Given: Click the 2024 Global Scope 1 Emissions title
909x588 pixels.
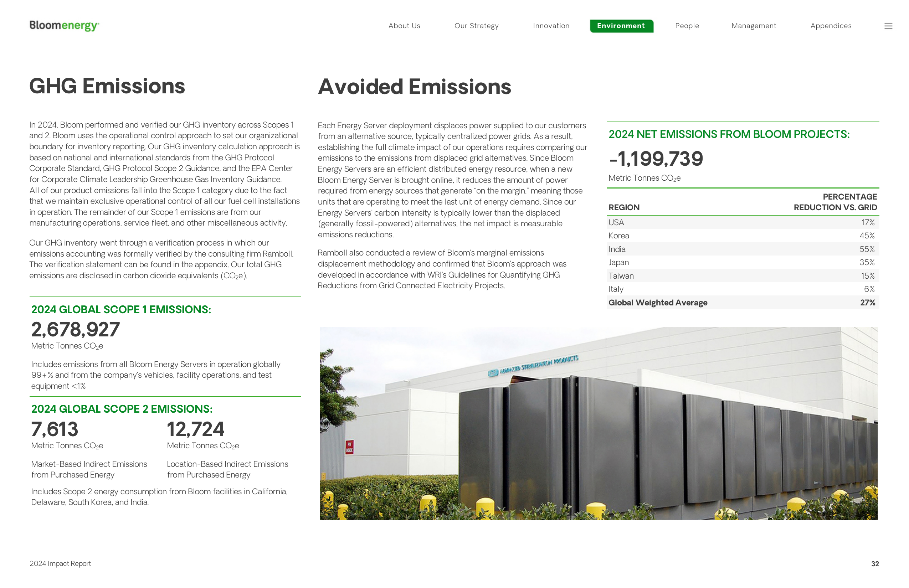Looking at the screenshot, I should point(121,309).
